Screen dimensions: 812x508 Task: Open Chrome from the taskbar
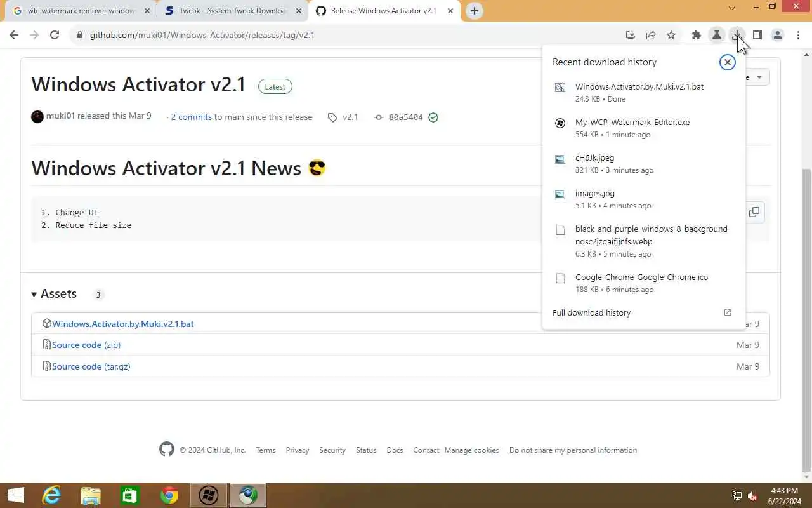pyautogui.click(x=169, y=495)
